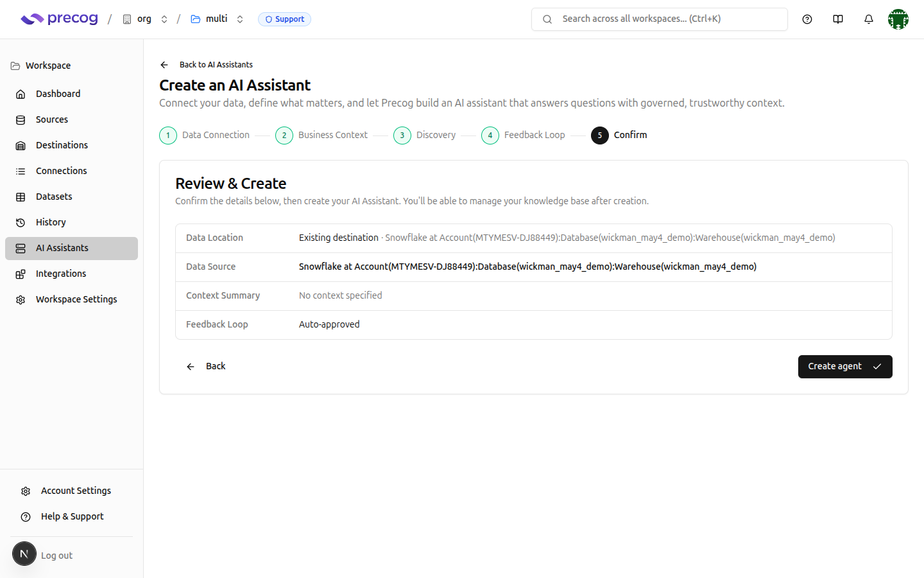
Task: Open Integrations
Action: [71, 274]
